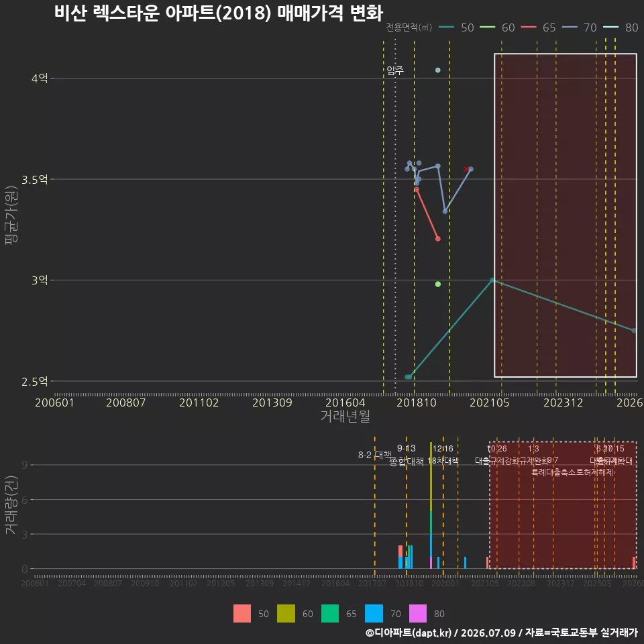Image resolution: width=644 pixels, height=644 pixels.
Task: Click the tall olive 60㎡ volume bar
Action: [x=431, y=476]
